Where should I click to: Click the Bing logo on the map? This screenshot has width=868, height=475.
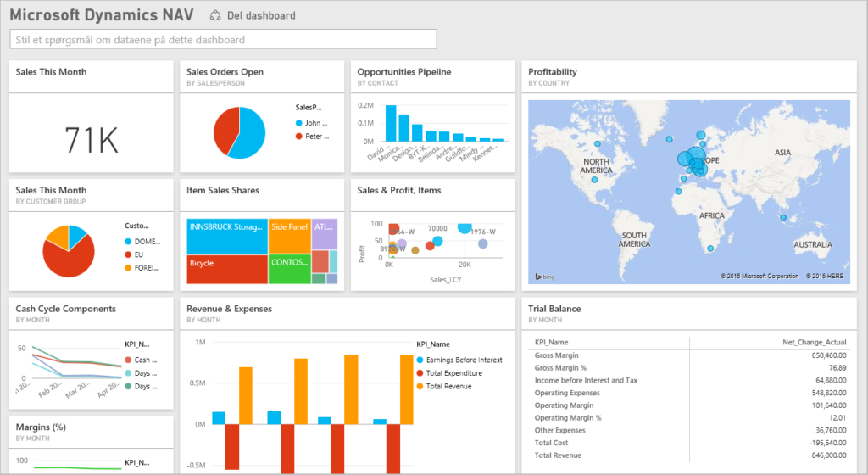542,277
